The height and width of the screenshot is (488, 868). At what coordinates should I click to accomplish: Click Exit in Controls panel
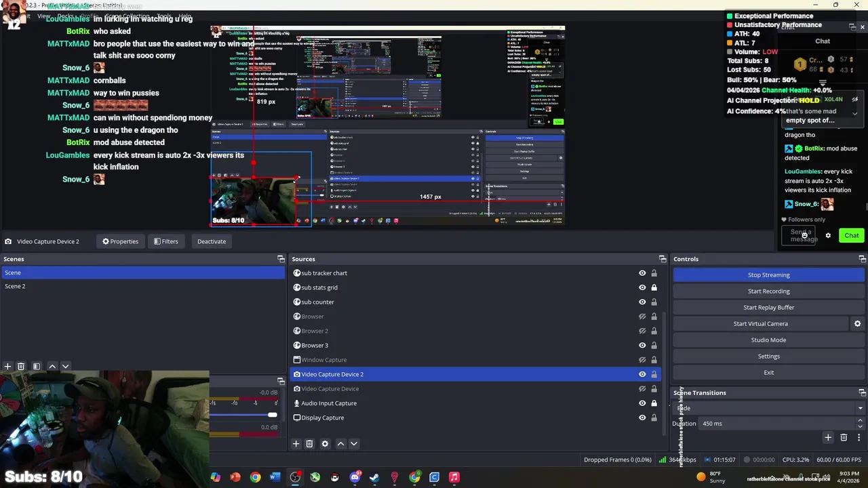(768, 373)
